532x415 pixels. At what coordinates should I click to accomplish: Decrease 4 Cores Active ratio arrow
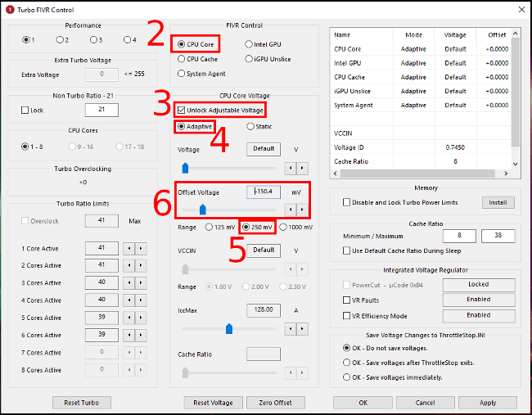point(129,300)
